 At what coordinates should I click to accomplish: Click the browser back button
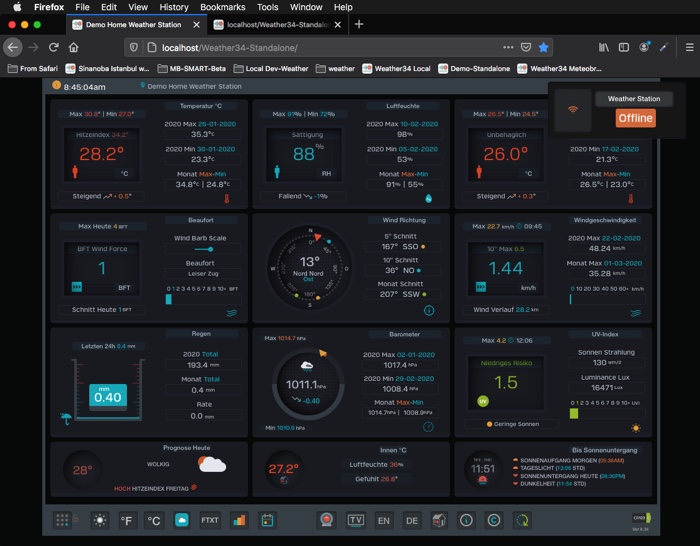click(x=13, y=47)
